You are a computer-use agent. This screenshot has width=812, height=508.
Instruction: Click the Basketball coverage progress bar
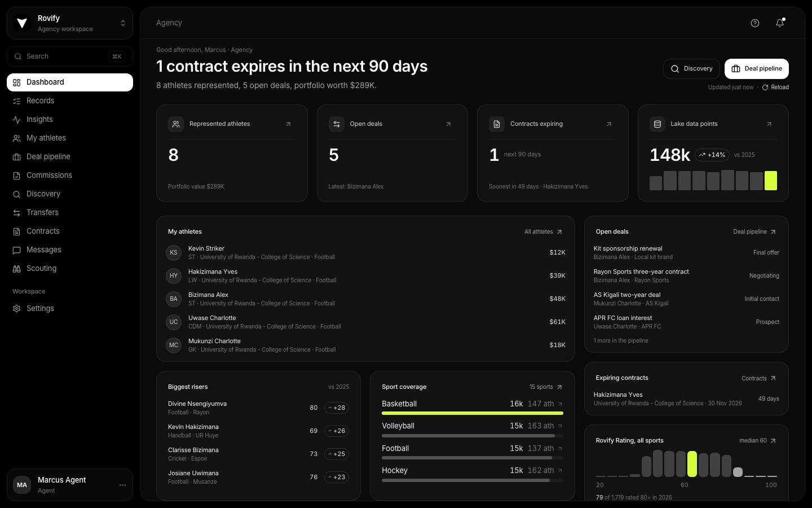(473, 413)
